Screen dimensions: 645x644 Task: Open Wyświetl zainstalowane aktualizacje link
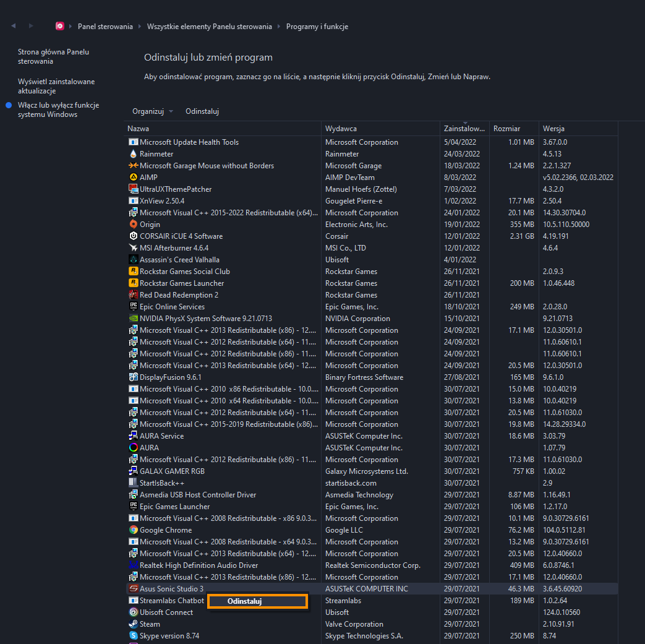pos(56,86)
